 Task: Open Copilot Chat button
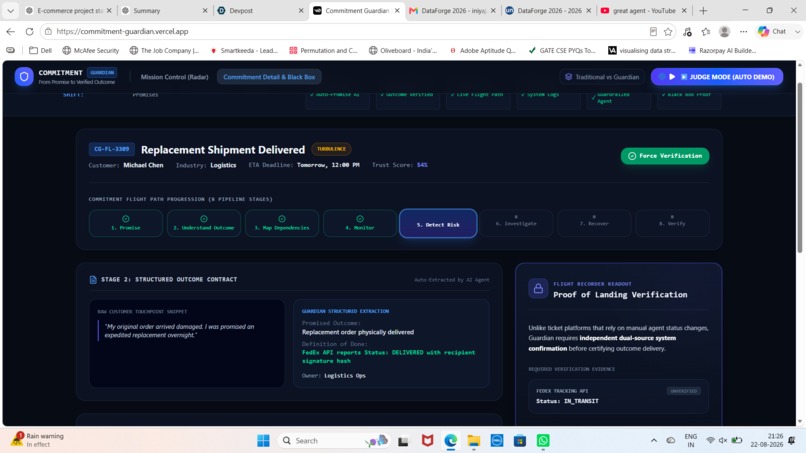pyautogui.click(x=773, y=32)
